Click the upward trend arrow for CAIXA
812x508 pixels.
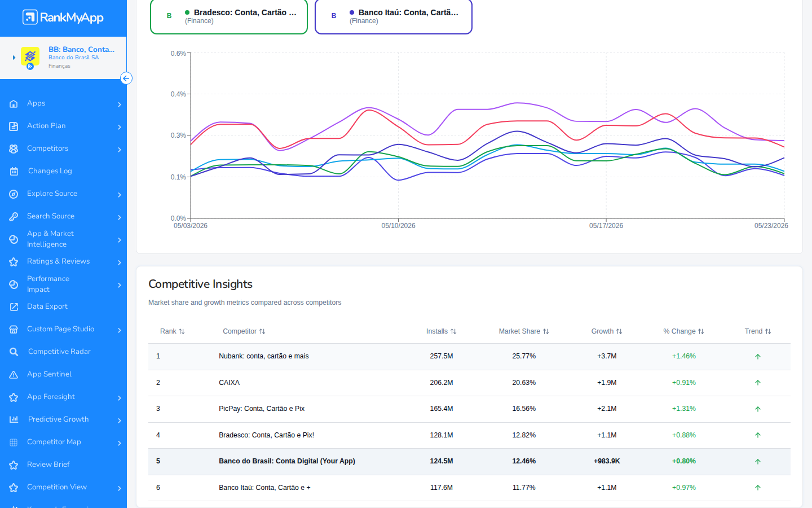758,383
